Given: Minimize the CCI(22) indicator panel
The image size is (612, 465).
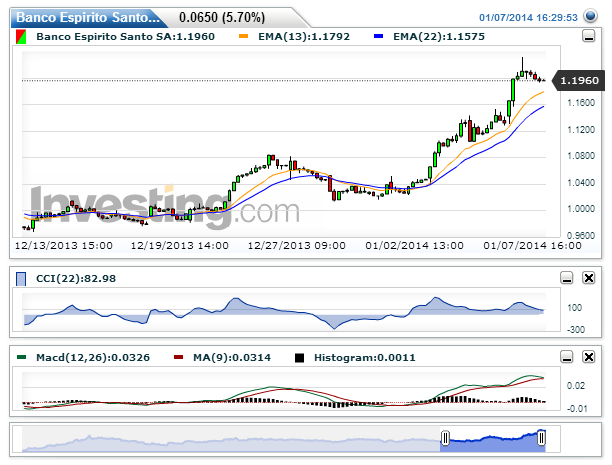Looking at the screenshot, I should click(x=567, y=278).
